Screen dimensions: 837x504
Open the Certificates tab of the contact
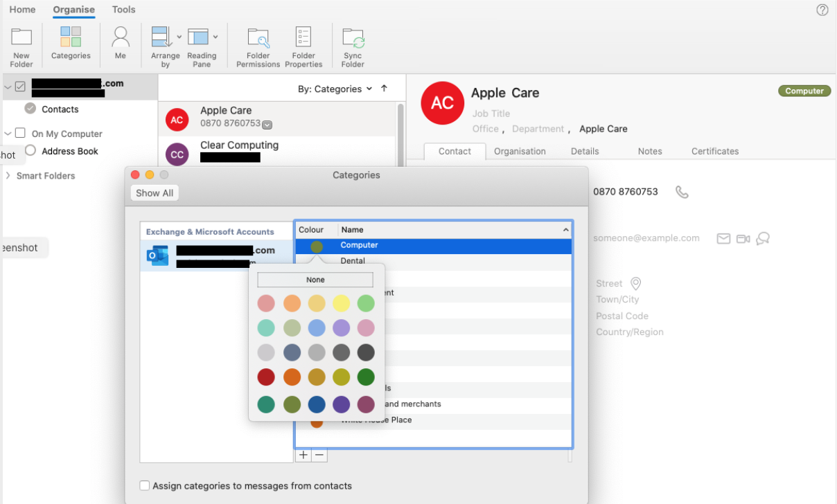(x=715, y=151)
